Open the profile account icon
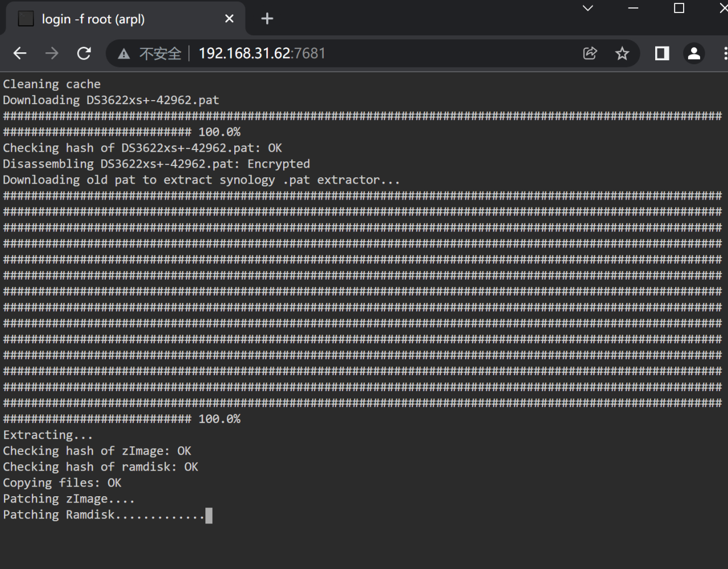The height and width of the screenshot is (569, 728). click(x=694, y=53)
